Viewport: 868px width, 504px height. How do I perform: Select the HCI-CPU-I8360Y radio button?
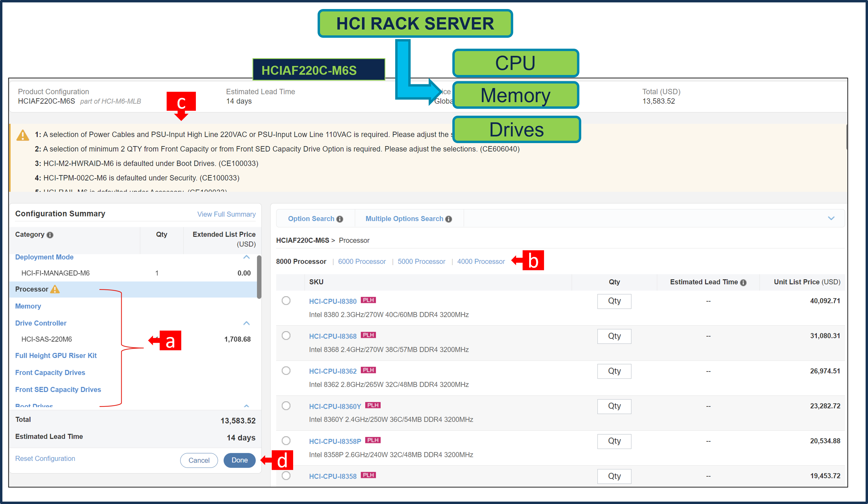(x=286, y=406)
